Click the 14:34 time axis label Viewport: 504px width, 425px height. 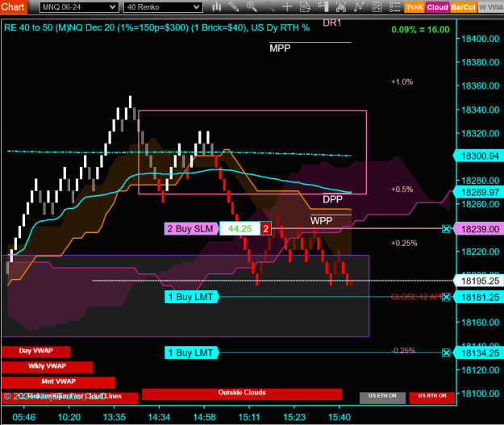click(159, 417)
